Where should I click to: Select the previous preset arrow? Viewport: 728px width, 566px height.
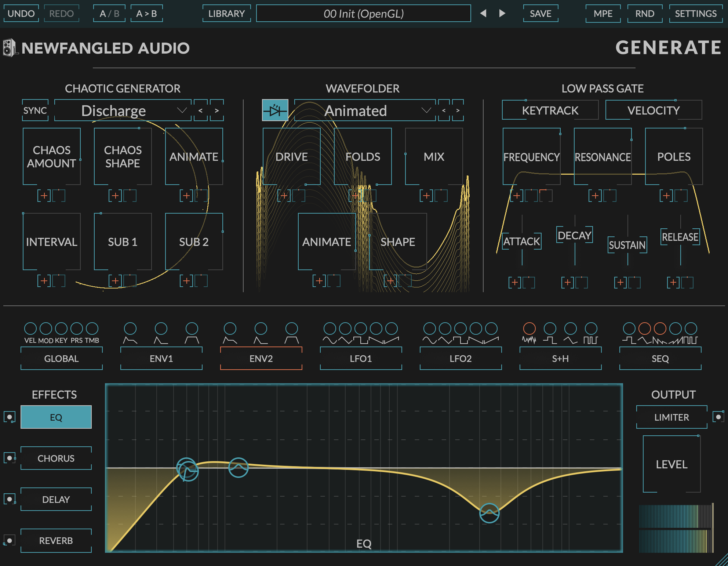click(x=483, y=14)
